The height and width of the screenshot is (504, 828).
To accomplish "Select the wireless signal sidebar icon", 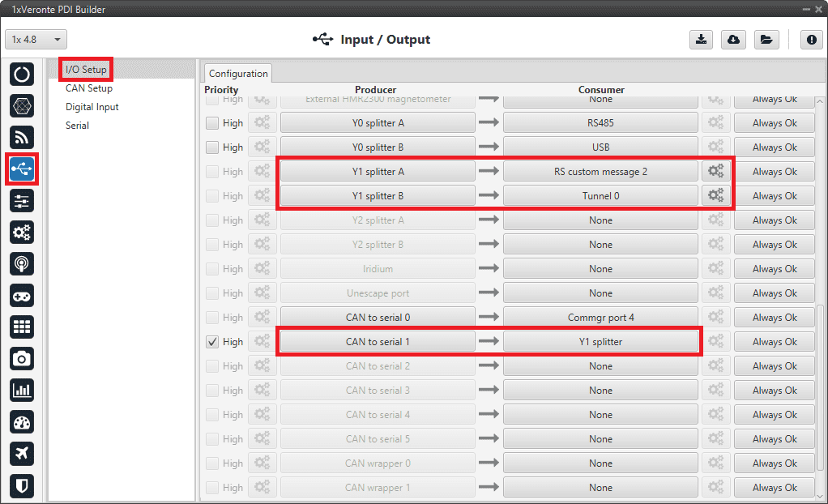I will [22, 137].
